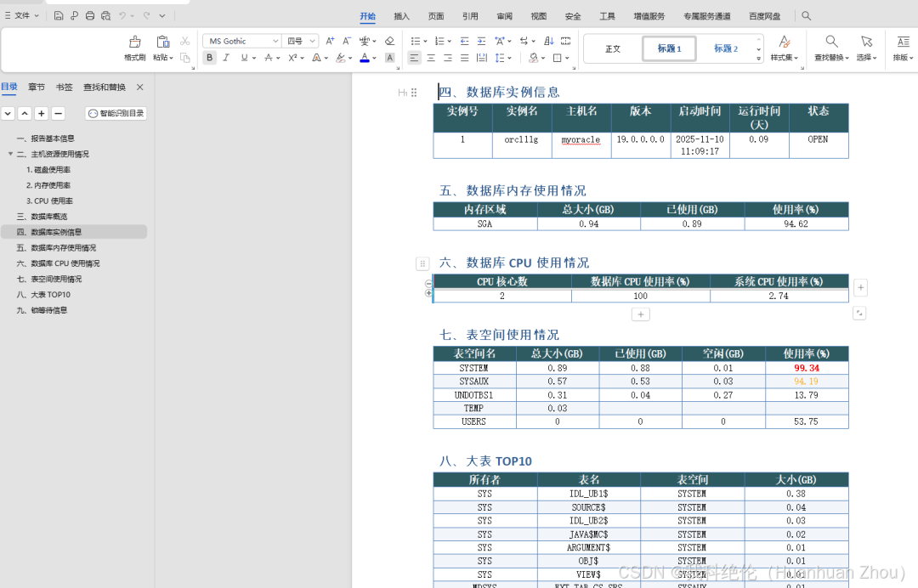This screenshot has height=588, width=918.
Task: Open the Insert (插入) tab
Action: (401, 16)
